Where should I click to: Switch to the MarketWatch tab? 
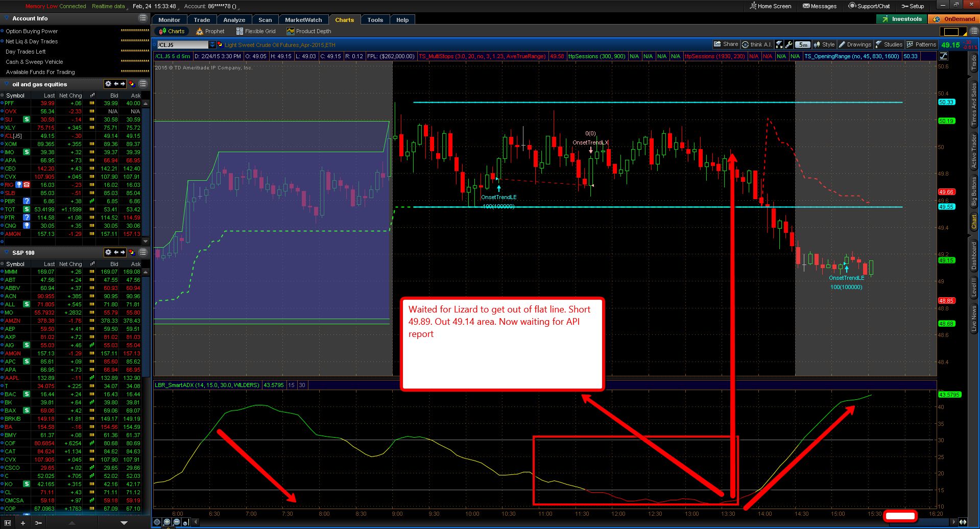pyautogui.click(x=303, y=20)
